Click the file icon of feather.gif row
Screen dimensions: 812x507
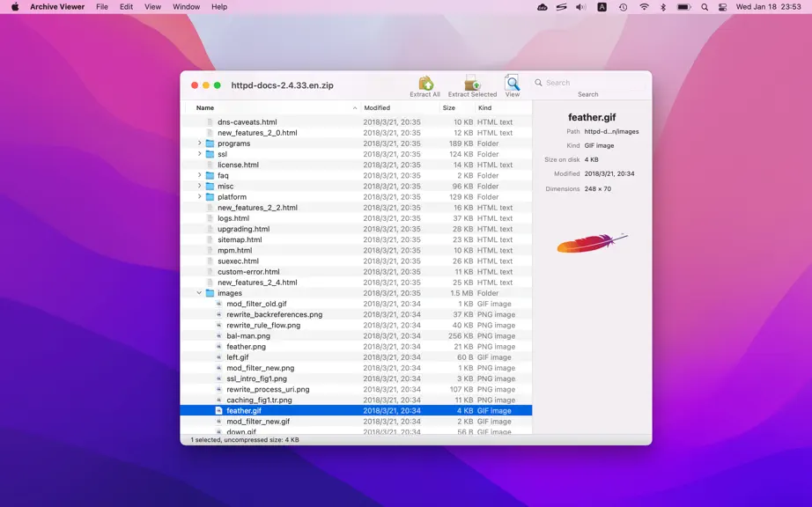218,411
